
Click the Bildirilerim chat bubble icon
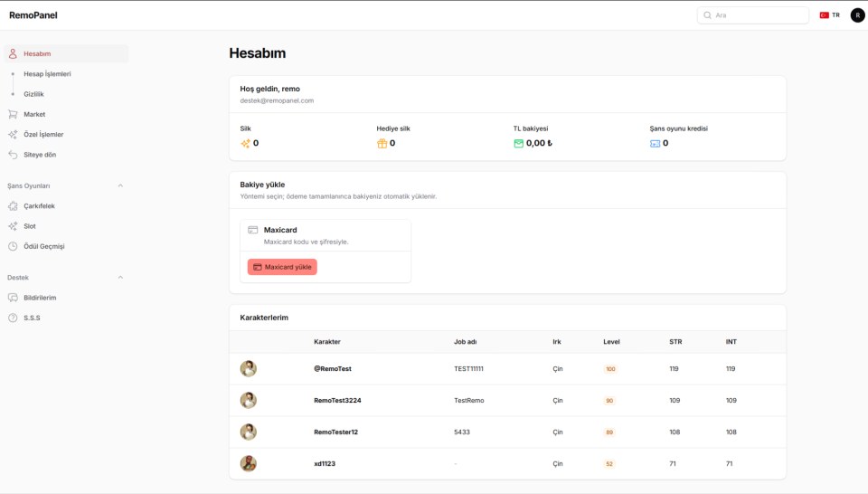pos(13,298)
